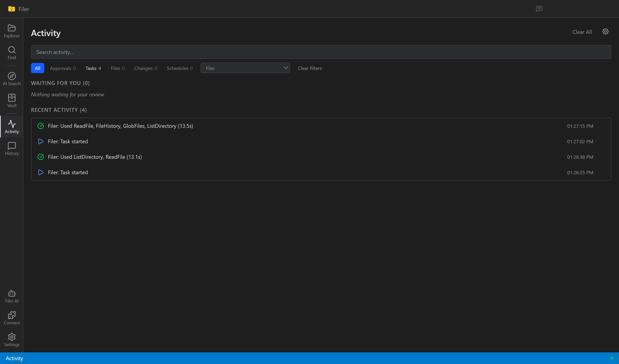The height and width of the screenshot is (364, 619).
Task: Open the Find sidebar panel
Action: click(x=12, y=53)
